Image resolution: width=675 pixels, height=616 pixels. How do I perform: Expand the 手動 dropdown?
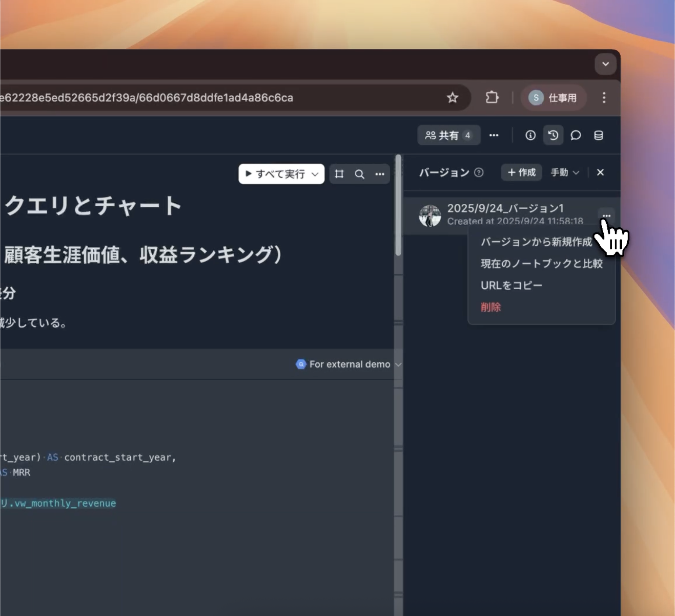[x=565, y=173]
